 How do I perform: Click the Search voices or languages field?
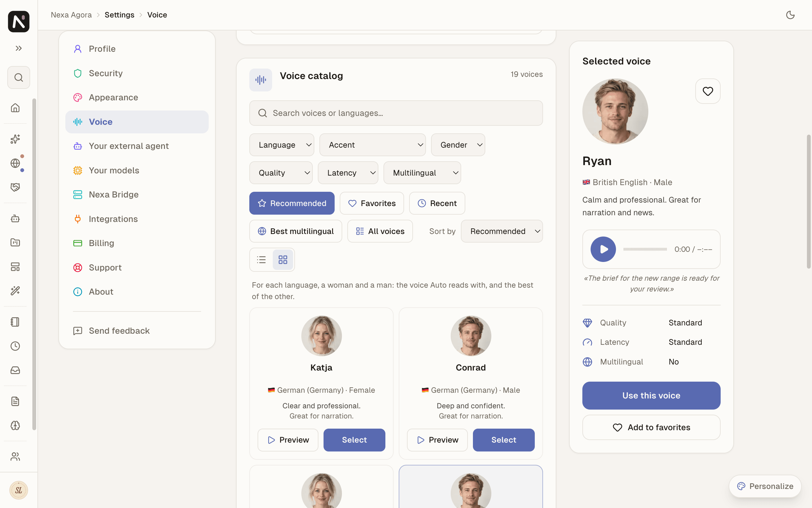[396, 113]
